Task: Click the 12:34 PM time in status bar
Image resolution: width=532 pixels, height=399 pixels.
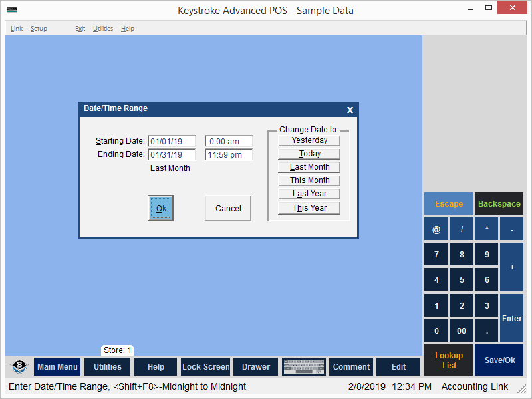Action: 411,386
